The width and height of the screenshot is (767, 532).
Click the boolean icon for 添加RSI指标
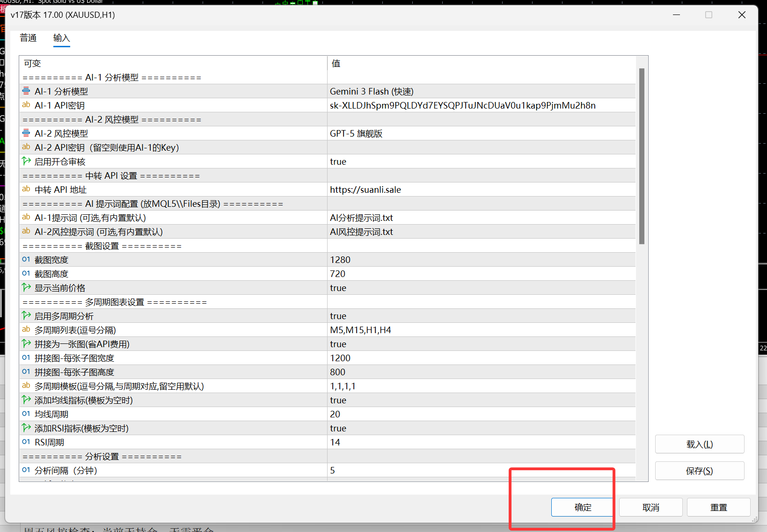26,428
